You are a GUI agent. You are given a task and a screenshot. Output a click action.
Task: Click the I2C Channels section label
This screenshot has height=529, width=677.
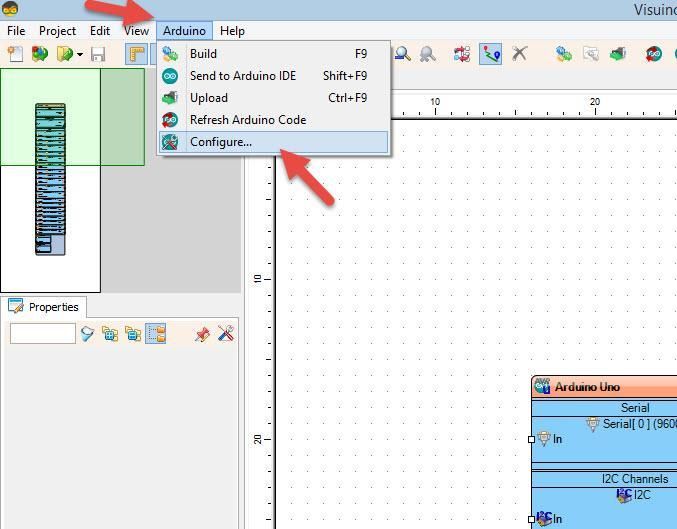pyautogui.click(x=635, y=479)
